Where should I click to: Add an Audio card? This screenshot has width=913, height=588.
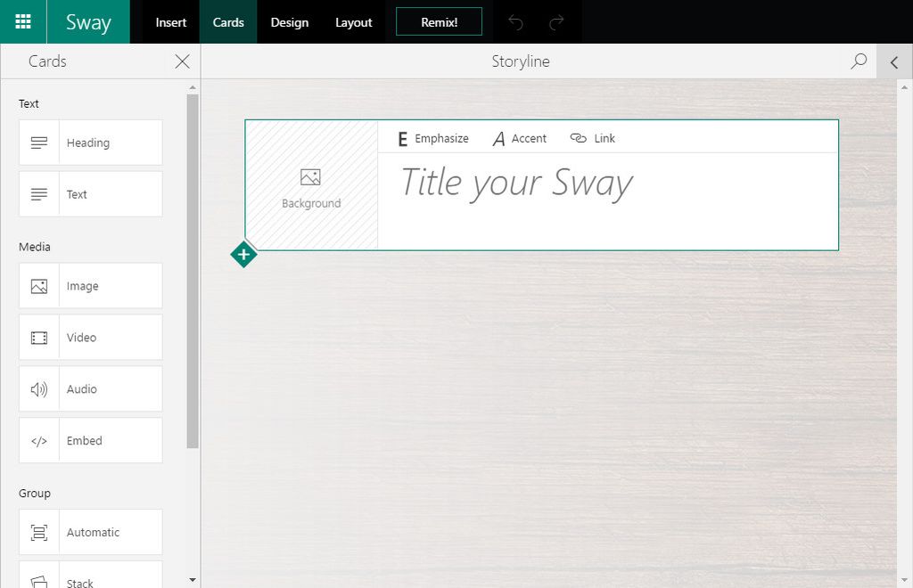[91, 388]
